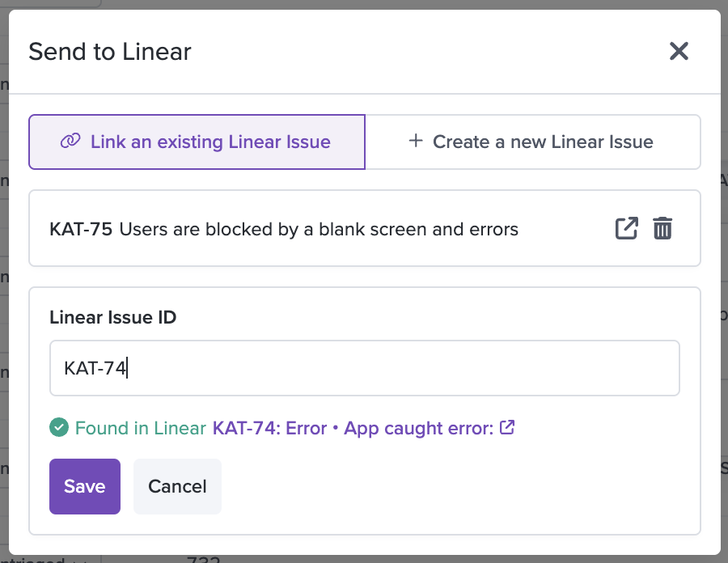Close the Send to Linear dialog

(679, 51)
